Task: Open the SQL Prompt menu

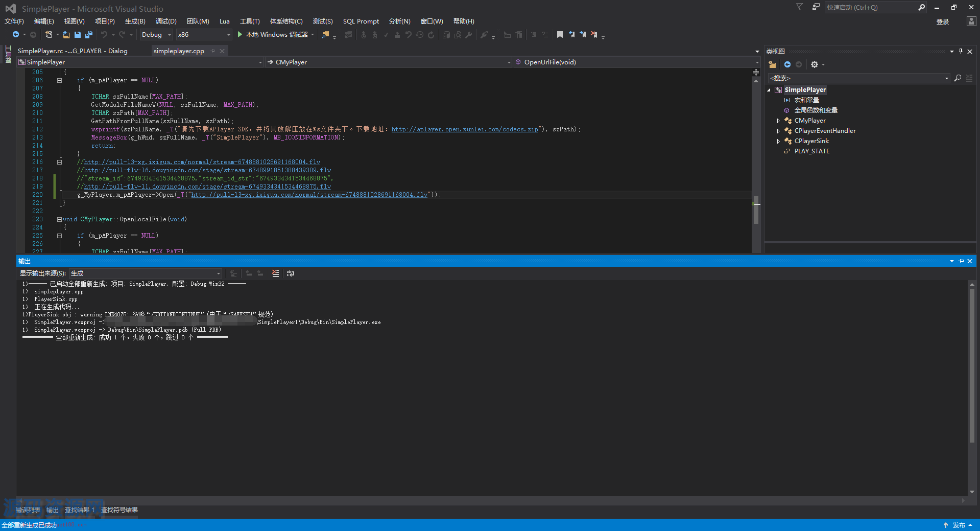Action: pyautogui.click(x=361, y=21)
